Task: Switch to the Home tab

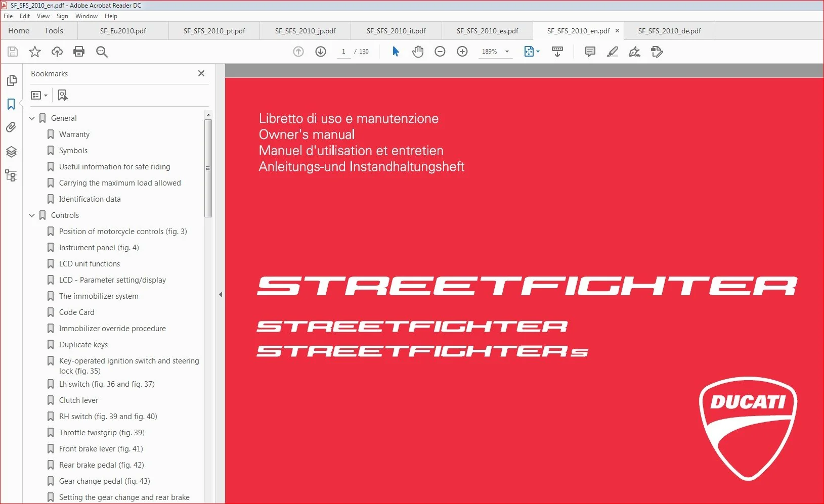Action: [19, 31]
